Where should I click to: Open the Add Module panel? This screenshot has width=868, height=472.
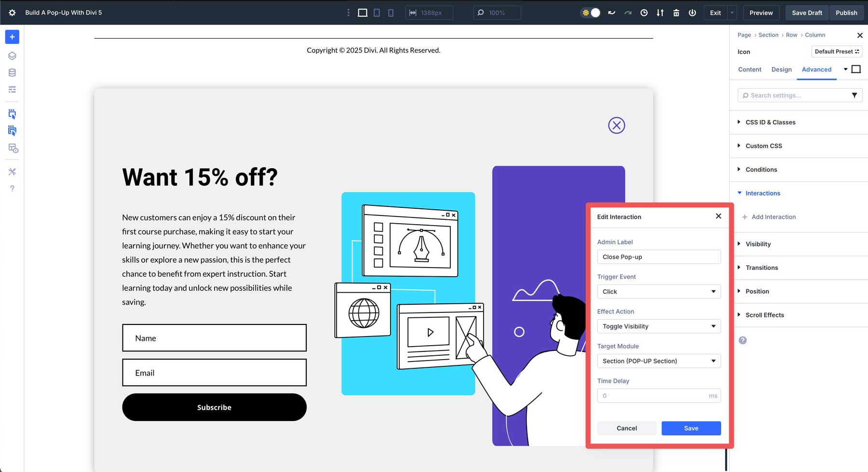pyautogui.click(x=12, y=37)
